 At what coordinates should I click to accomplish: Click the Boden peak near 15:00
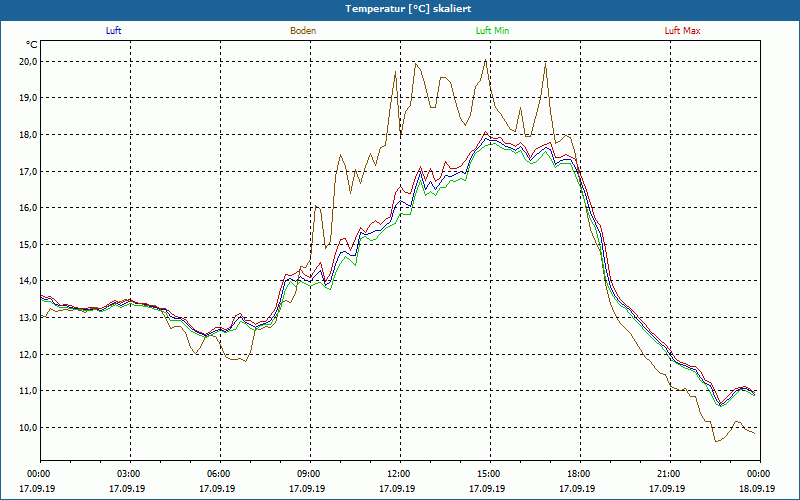pyautogui.click(x=485, y=60)
